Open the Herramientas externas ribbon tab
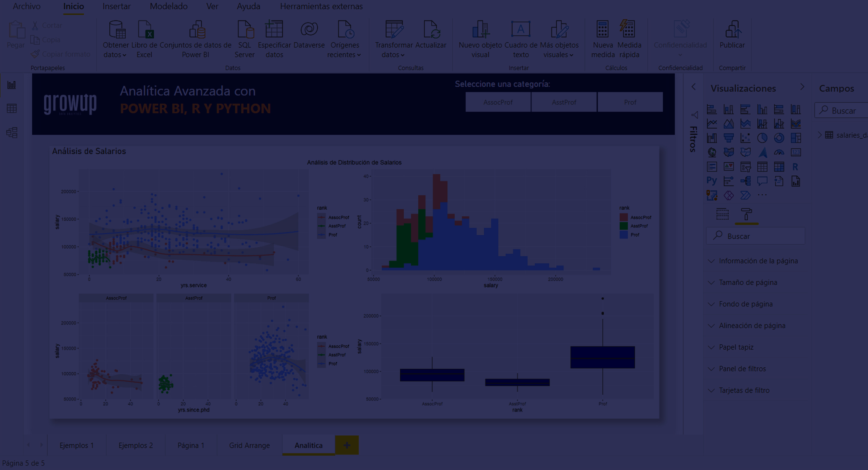This screenshot has height=470, width=868. (321, 6)
